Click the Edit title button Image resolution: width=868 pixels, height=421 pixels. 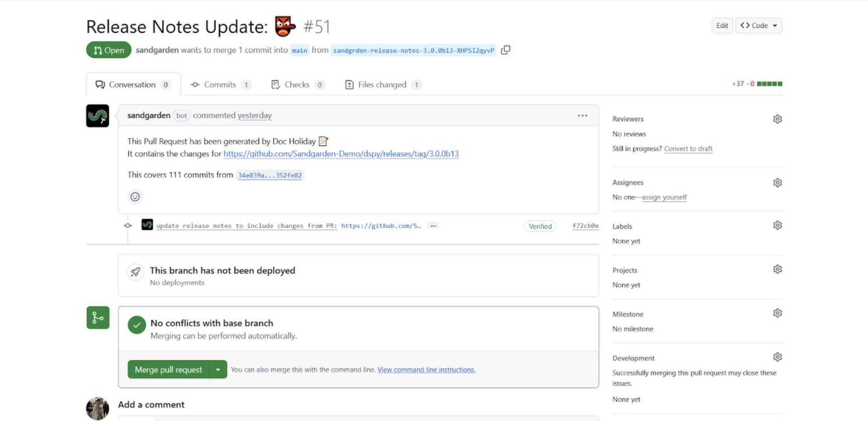tap(722, 25)
